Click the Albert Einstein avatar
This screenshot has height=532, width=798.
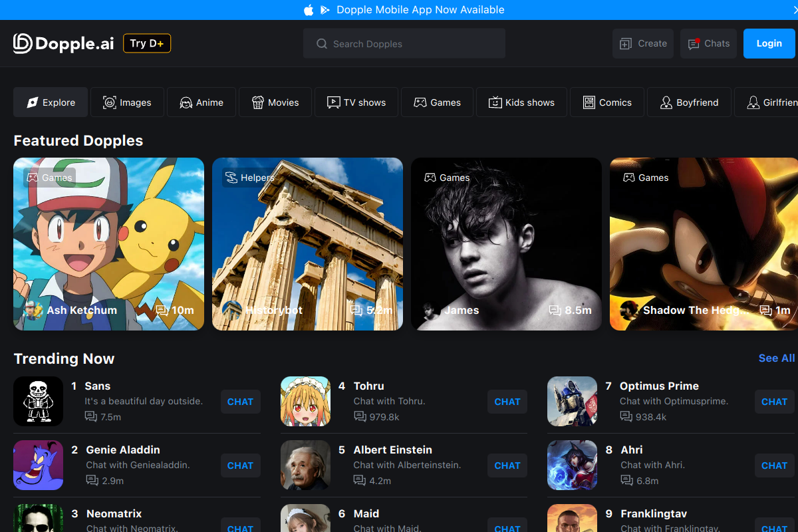[305, 465]
